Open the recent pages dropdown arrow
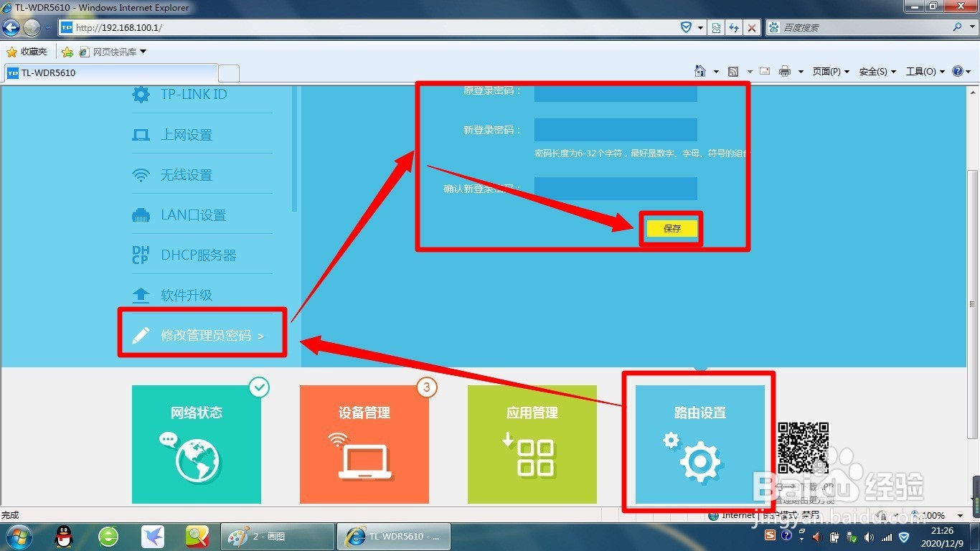 pos(48,28)
